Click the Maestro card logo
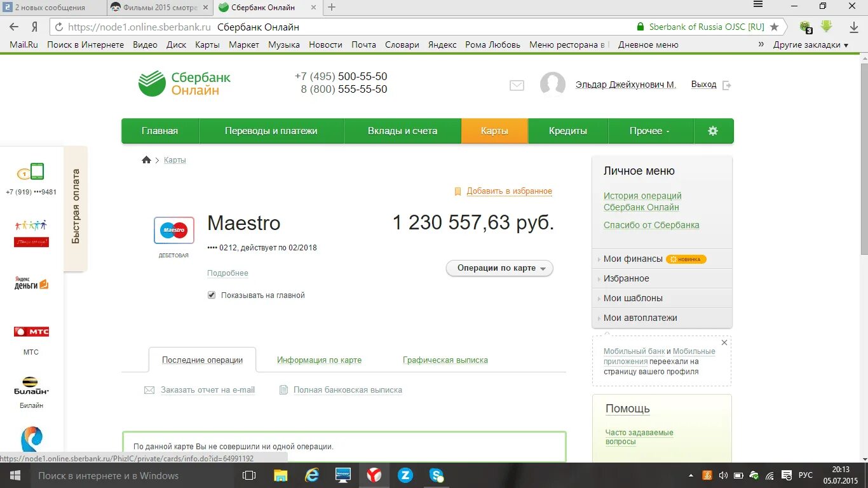 click(x=174, y=230)
